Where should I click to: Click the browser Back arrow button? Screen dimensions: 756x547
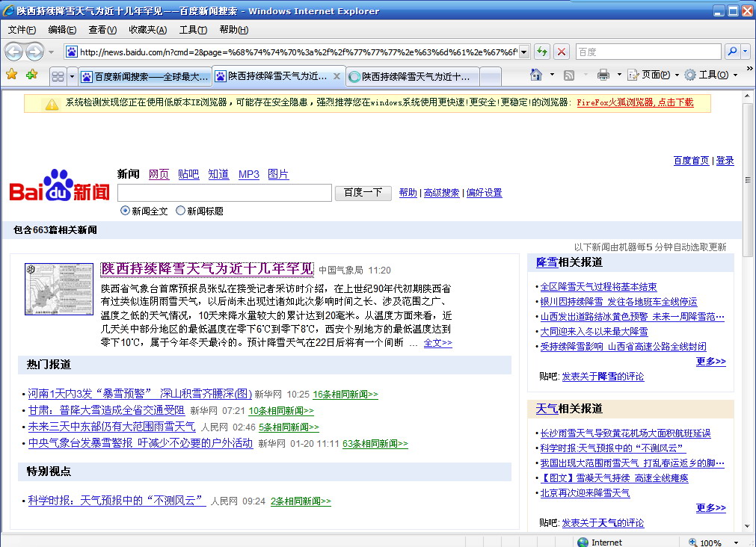click(x=13, y=52)
